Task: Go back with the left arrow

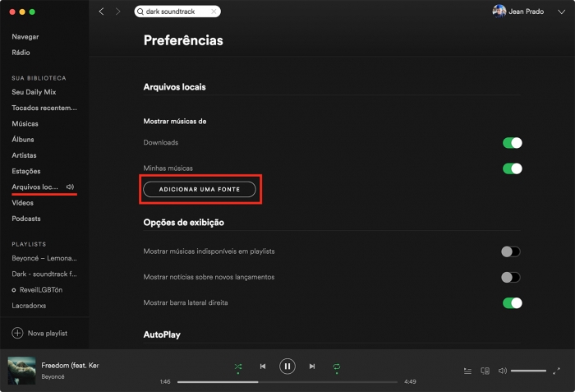Action: click(x=102, y=12)
